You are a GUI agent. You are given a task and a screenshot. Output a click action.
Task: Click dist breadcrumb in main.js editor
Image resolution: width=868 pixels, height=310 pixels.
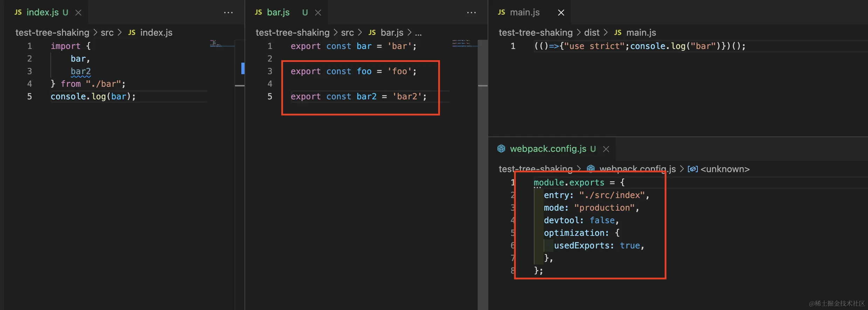click(592, 33)
